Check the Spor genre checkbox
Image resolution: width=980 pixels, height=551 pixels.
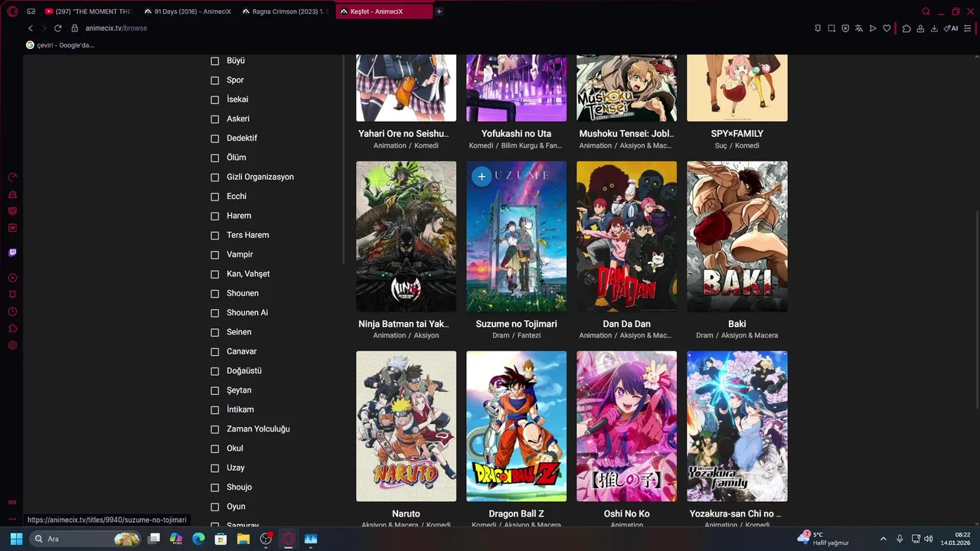pos(214,80)
